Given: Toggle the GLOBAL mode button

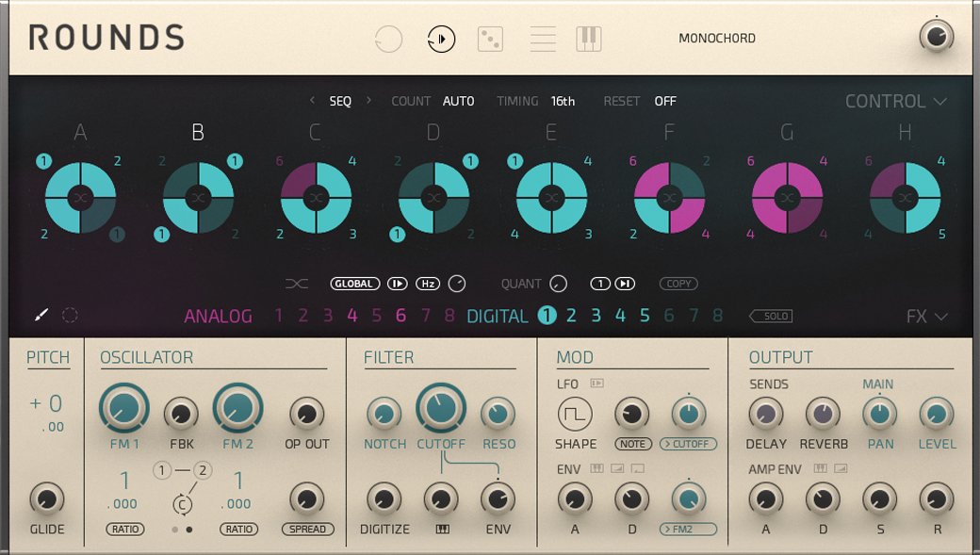Looking at the screenshot, I should coord(355,284).
